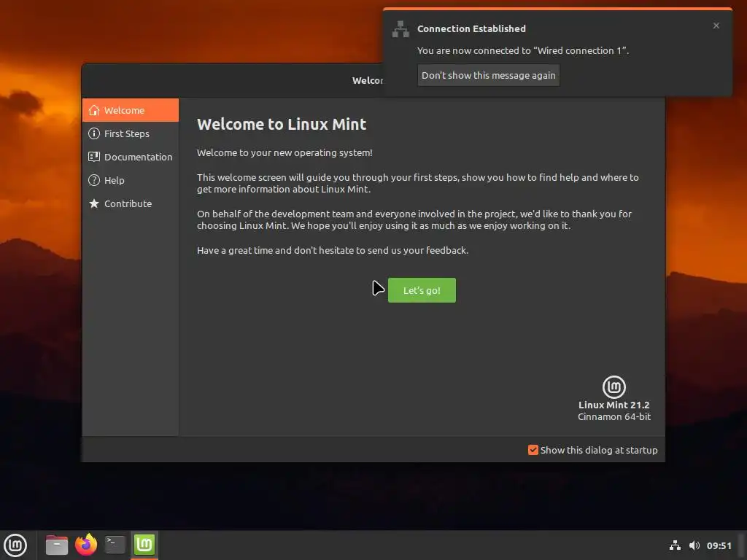Click the info icon beside First Steps
Image resolution: width=747 pixels, height=560 pixels.
click(x=94, y=133)
